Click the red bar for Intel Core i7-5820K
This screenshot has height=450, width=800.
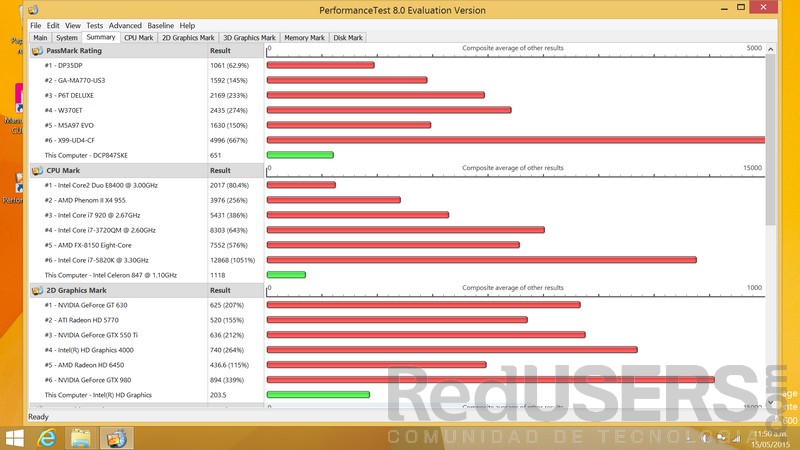pos(482,260)
